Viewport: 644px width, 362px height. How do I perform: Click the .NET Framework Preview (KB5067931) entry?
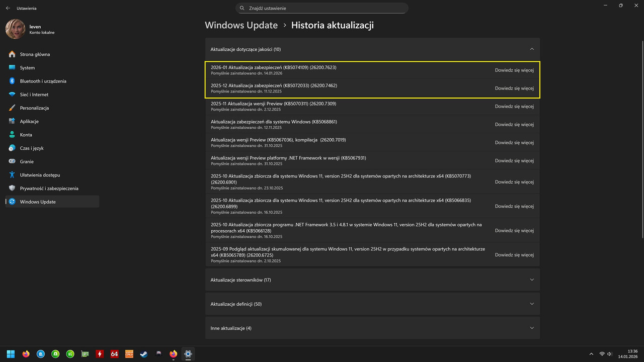coord(372,160)
